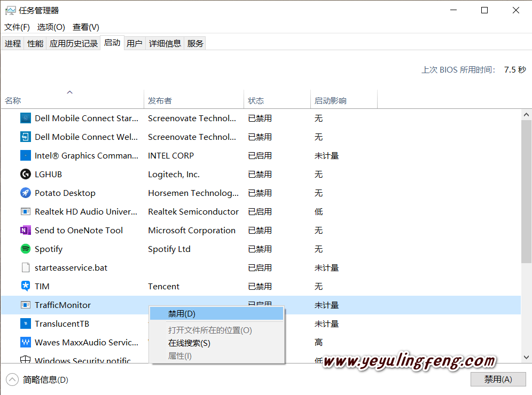Screen dimensions: 532x395
Task: Click publisher Logitech, Inc. cell
Action: [x=174, y=174]
